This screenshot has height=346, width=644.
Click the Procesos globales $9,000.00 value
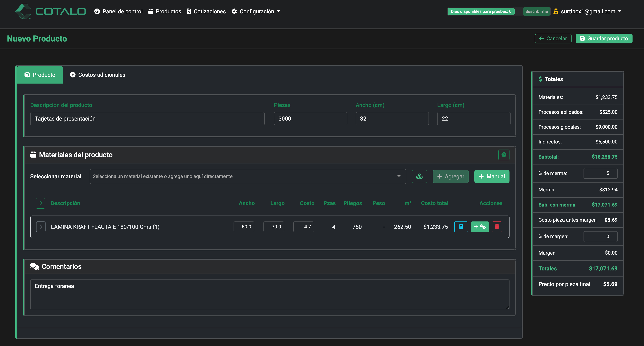(x=606, y=127)
